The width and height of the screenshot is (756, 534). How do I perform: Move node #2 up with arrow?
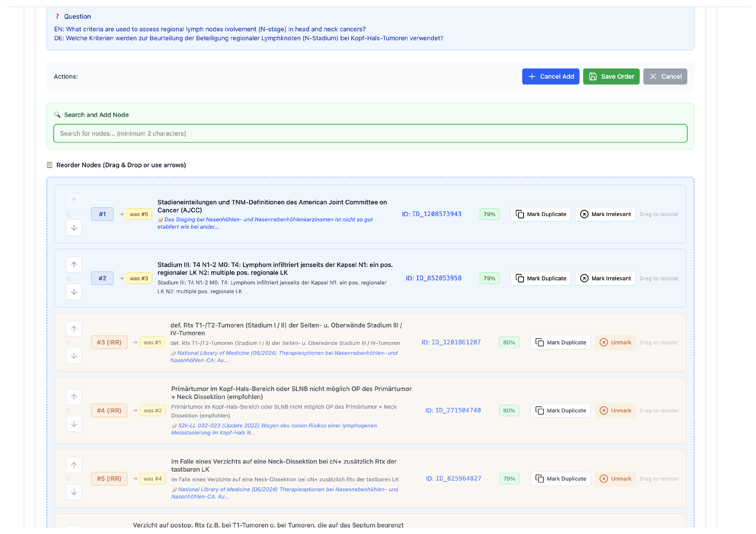pyautogui.click(x=74, y=264)
